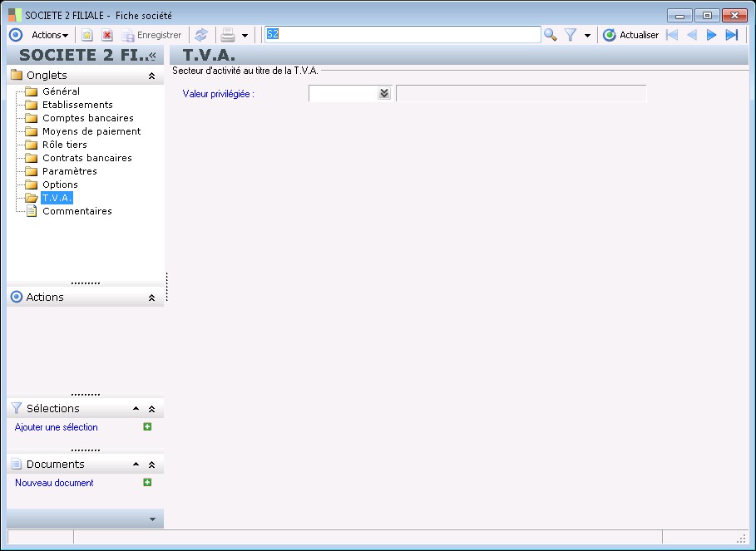Go to last record arrow
This screenshot has height=551, width=756.
point(731,35)
